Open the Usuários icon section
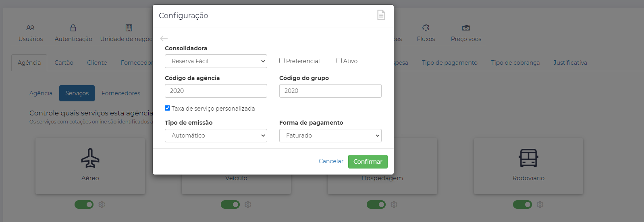The width and height of the screenshot is (644, 222). click(x=30, y=28)
